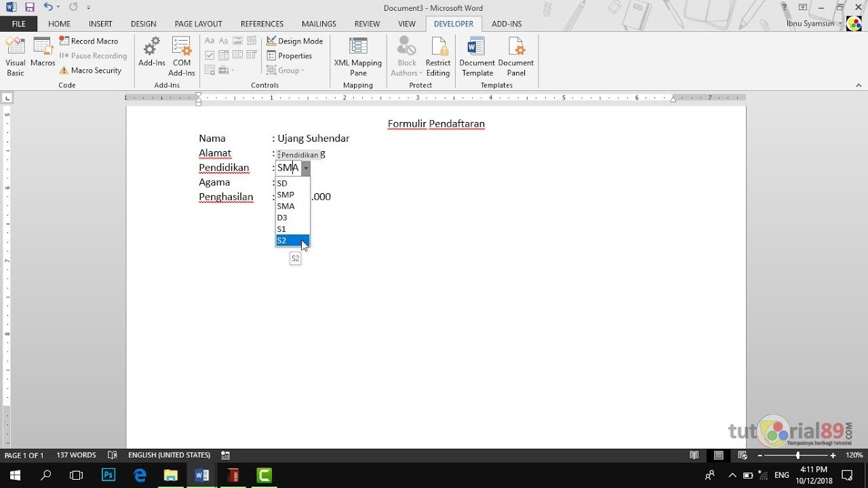Insert Plain Text content control
Screen dimensions: 868x488
[x=224, y=41]
